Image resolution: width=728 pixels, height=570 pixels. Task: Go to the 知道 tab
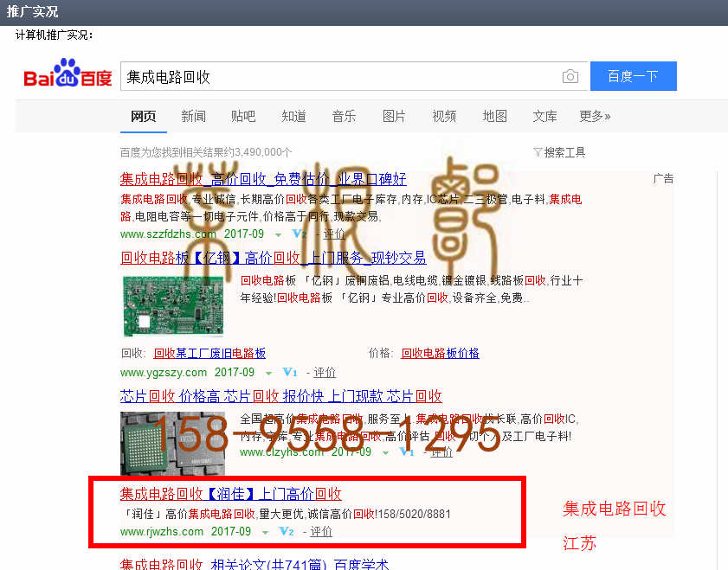click(294, 116)
